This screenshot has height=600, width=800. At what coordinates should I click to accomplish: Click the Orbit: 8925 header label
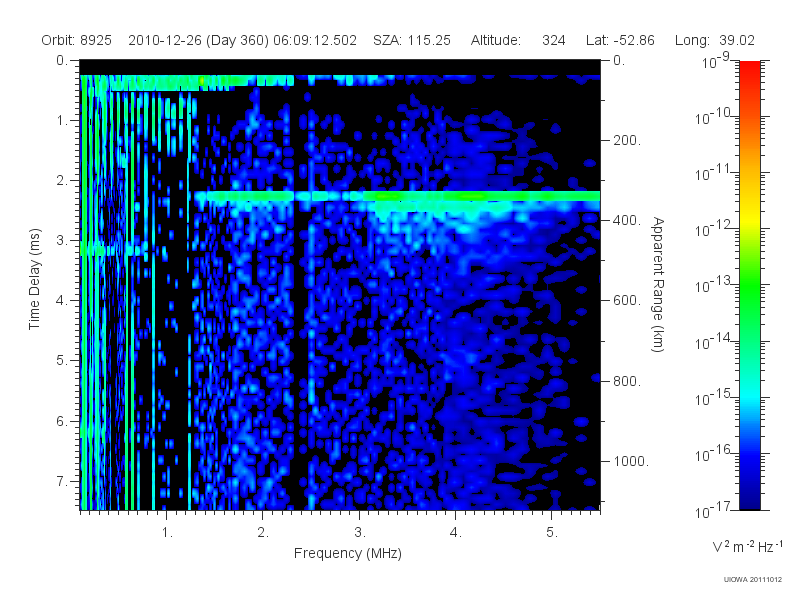pyautogui.click(x=77, y=40)
